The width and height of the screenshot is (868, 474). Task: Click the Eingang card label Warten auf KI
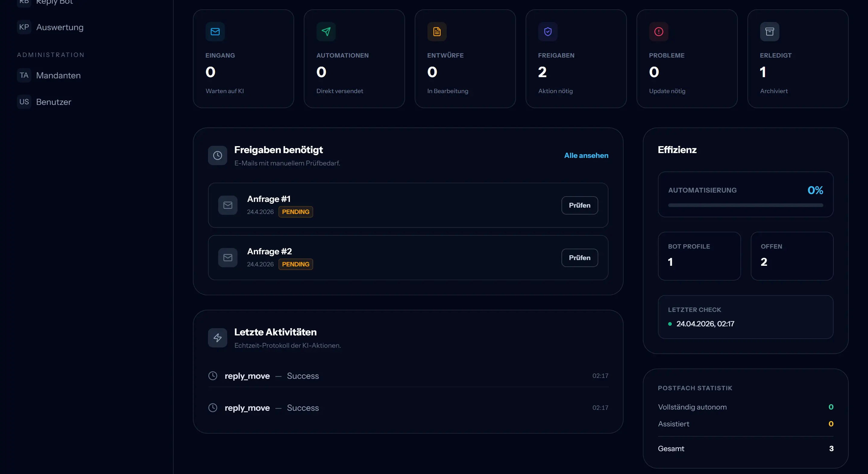click(225, 91)
